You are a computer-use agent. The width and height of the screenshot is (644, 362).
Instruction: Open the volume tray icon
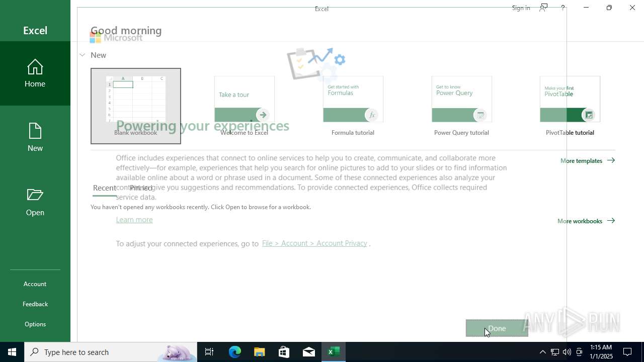point(567,352)
